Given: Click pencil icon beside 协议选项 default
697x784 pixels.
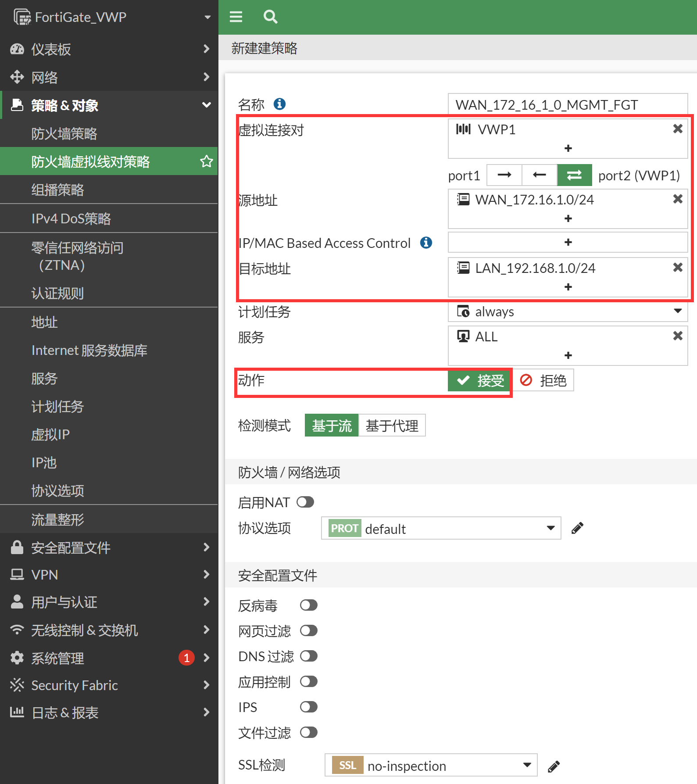Looking at the screenshot, I should 577,528.
